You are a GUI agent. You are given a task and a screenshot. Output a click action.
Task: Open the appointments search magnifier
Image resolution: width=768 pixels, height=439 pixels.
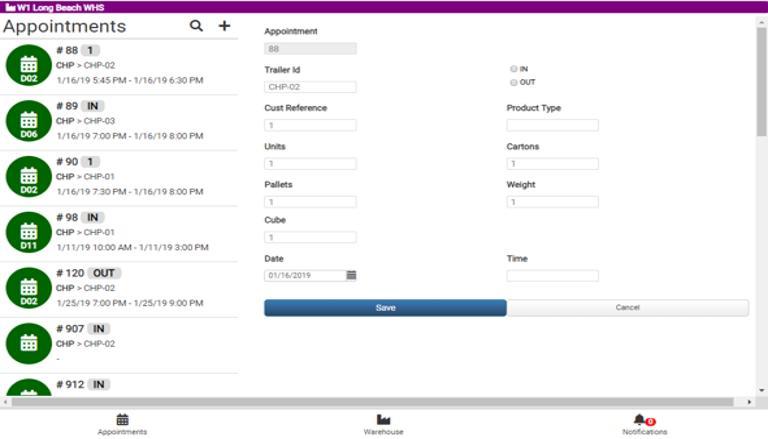pos(196,26)
